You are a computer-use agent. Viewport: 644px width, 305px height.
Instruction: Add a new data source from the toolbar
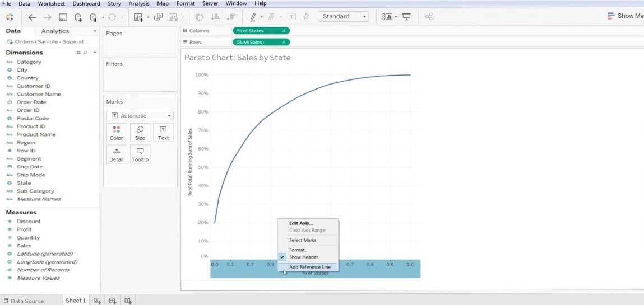tap(78, 17)
